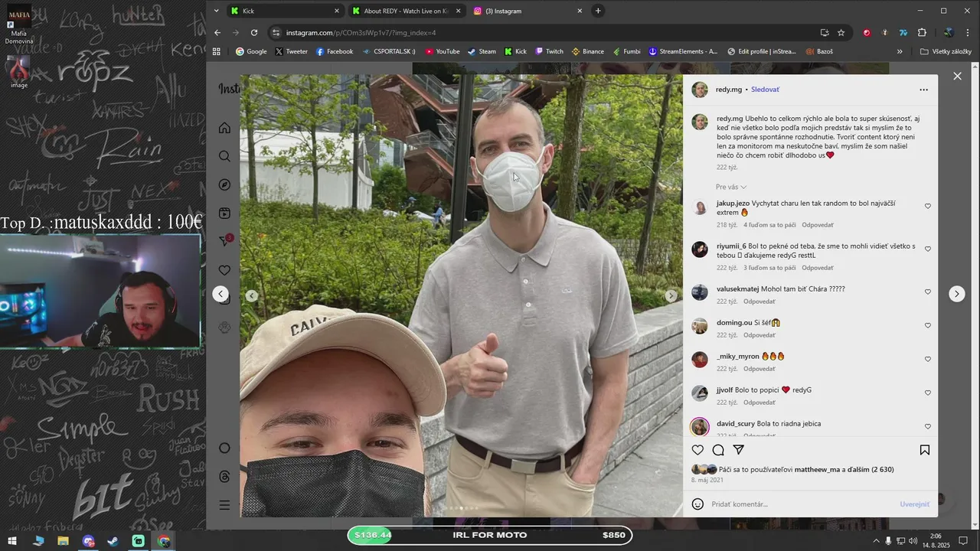Viewport: 980px width, 551px height.
Task: Click 'Sledovať' to follow redy.mg
Action: pyautogui.click(x=765, y=90)
